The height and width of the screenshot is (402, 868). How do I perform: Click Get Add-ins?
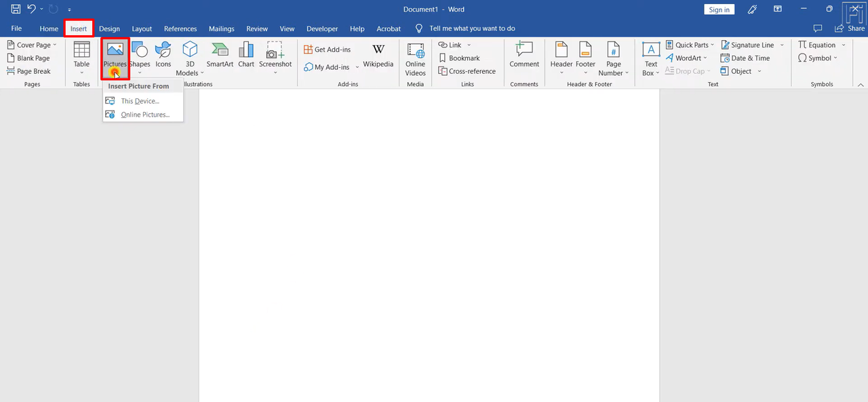point(327,49)
